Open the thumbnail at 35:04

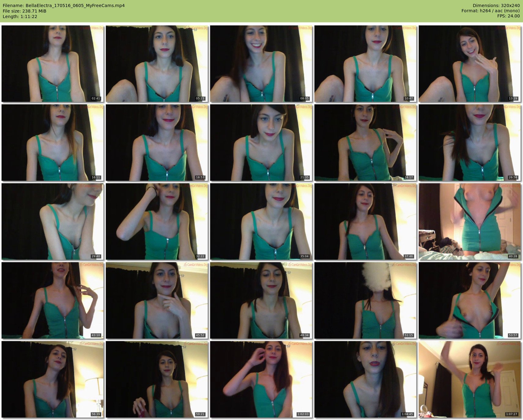click(x=261, y=221)
